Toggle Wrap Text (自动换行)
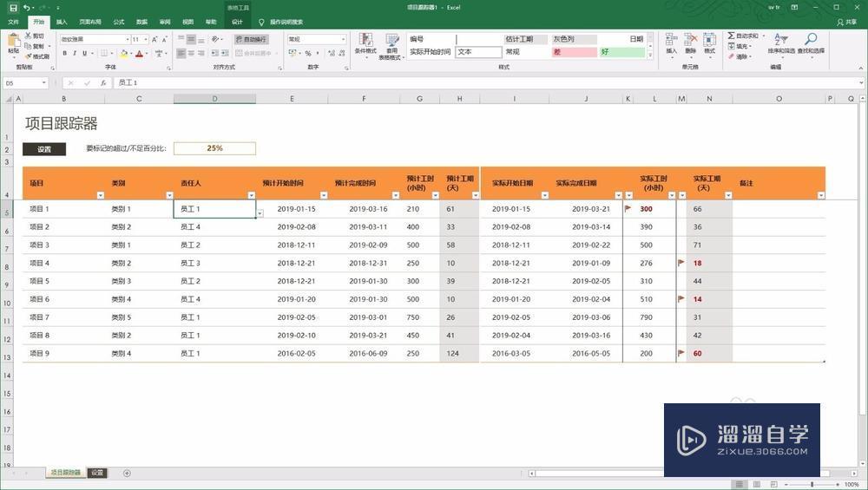The image size is (868, 490). click(x=252, y=39)
